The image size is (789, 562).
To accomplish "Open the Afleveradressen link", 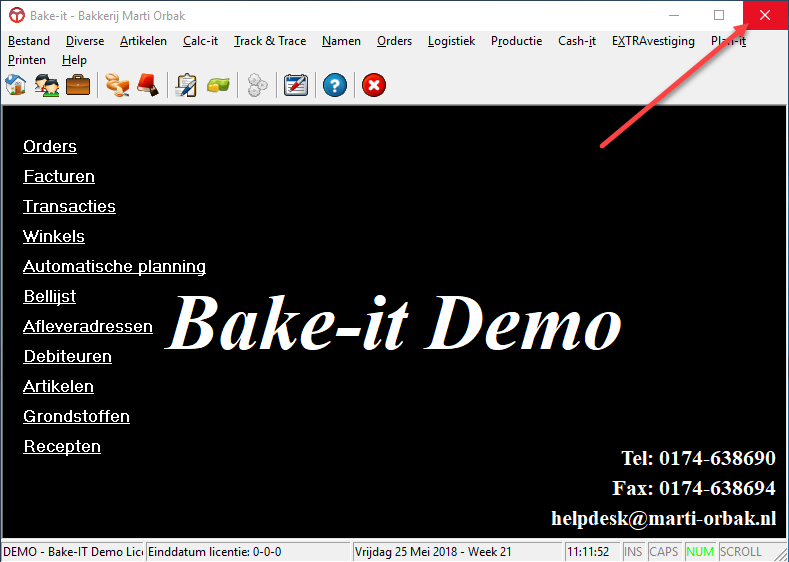I will [x=88, y=327].
